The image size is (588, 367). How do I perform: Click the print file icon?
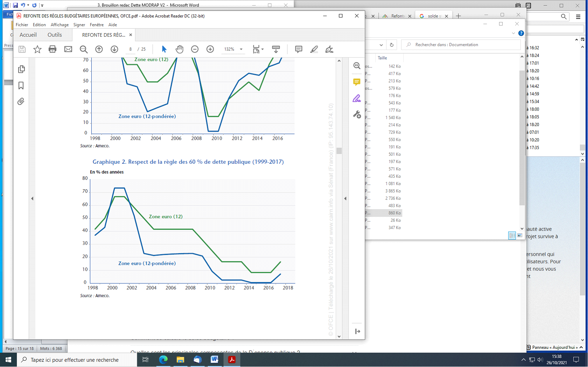click(x=52, y=49)
